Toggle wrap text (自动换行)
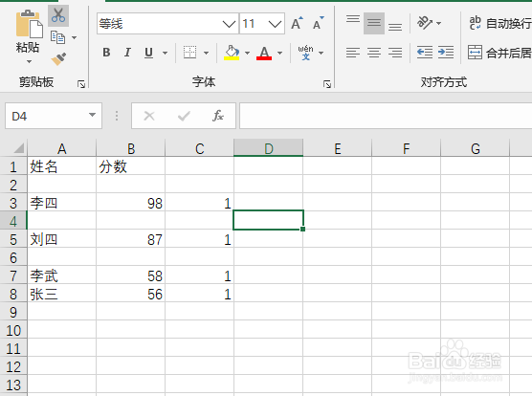Viewport: 532px width, 396px height. click(499, 23)
